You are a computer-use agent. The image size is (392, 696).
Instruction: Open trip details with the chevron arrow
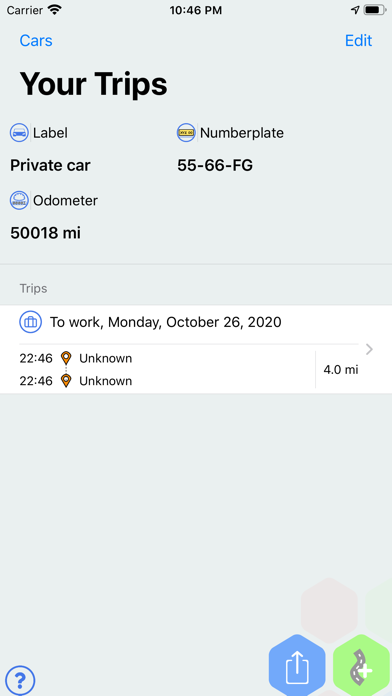[x=369, y=350]
